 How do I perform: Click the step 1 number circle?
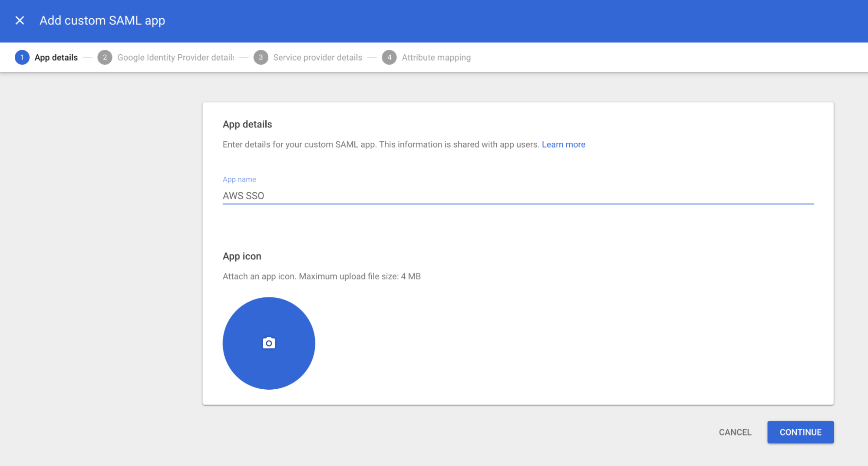[22, 57]
